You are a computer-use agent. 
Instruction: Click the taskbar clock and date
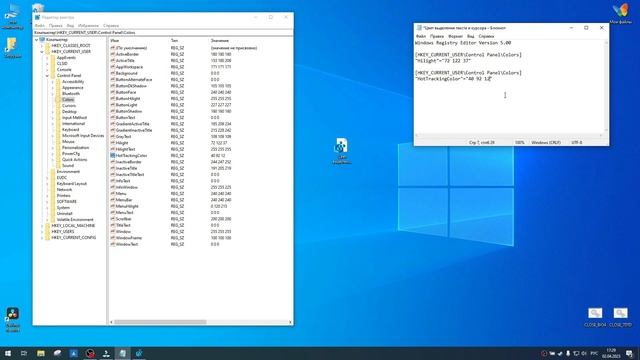coord(611,353)
